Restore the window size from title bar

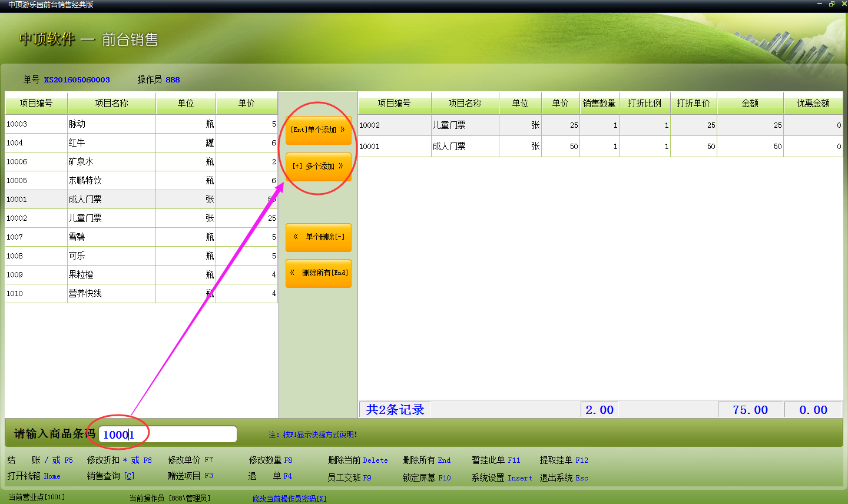tap(832, 4)
